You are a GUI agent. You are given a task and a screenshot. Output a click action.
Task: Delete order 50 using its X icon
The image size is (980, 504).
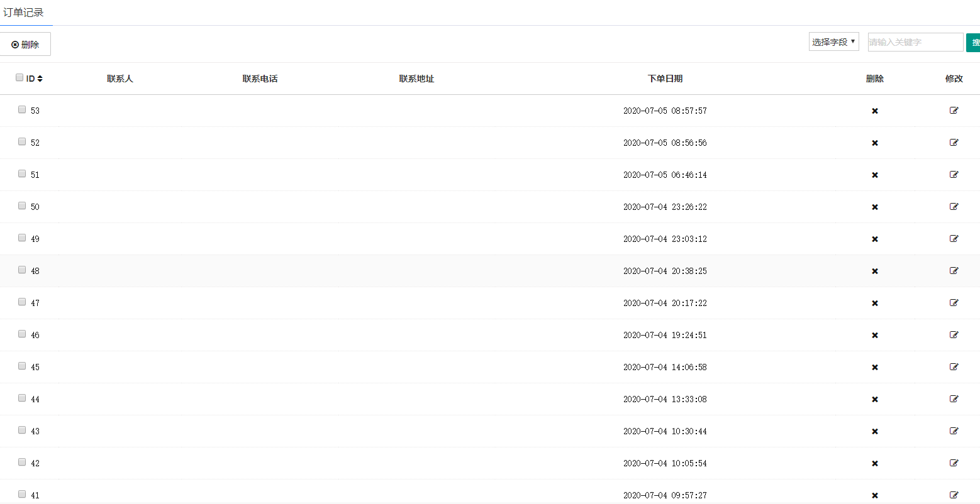874,207
